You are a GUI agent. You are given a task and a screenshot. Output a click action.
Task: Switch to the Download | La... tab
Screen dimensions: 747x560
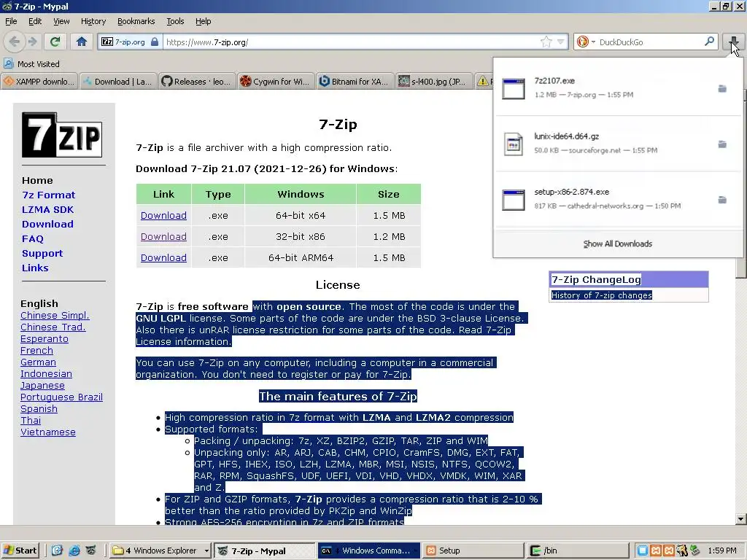pyautogui.click(x=117, y=82)
